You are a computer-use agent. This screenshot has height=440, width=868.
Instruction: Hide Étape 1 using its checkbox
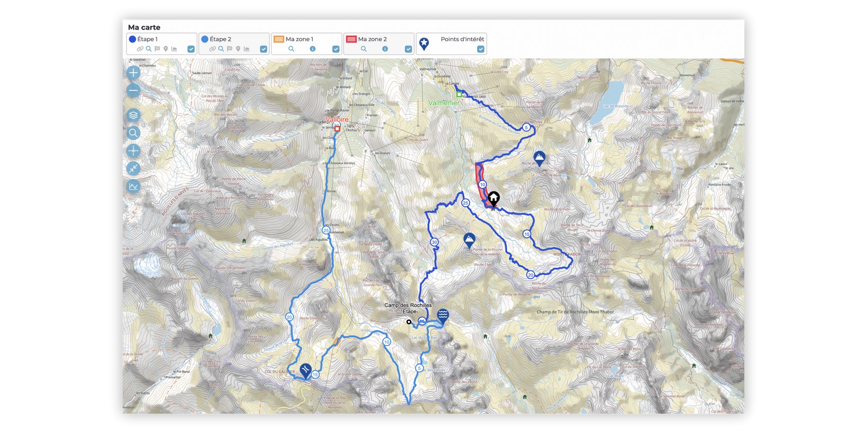click(x=191, y=49)
